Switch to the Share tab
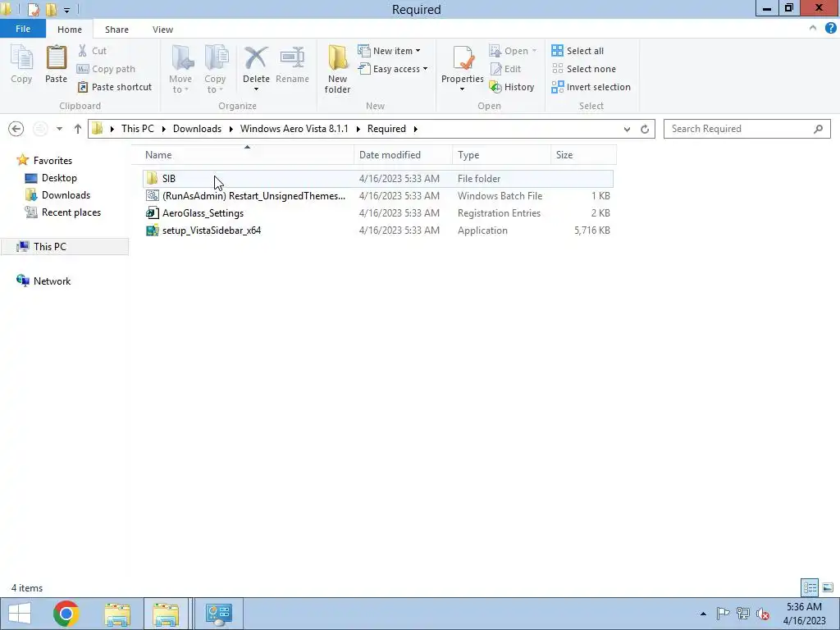The width and height of the screenshot is (840, 630). tap(116, 30)
